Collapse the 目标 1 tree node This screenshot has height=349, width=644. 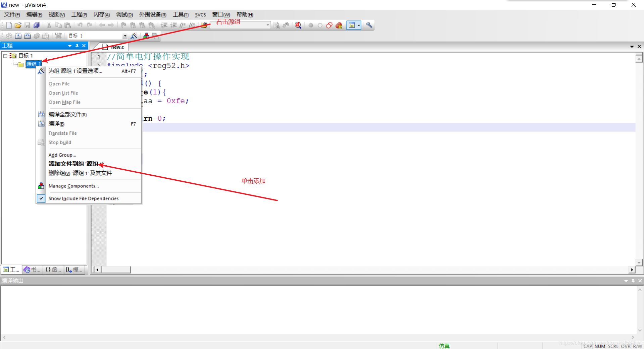click(x=5, y=56)
